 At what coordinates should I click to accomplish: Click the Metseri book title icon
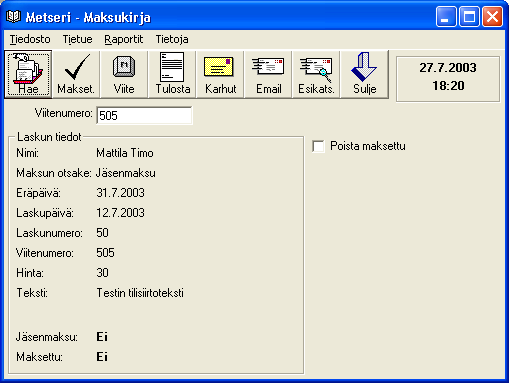[x=13, y=16]
